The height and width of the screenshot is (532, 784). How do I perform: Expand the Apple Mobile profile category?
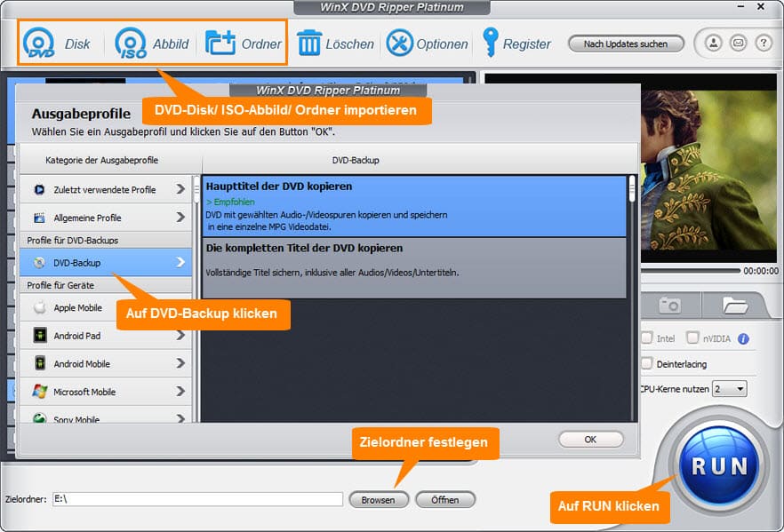click(105, 308)
